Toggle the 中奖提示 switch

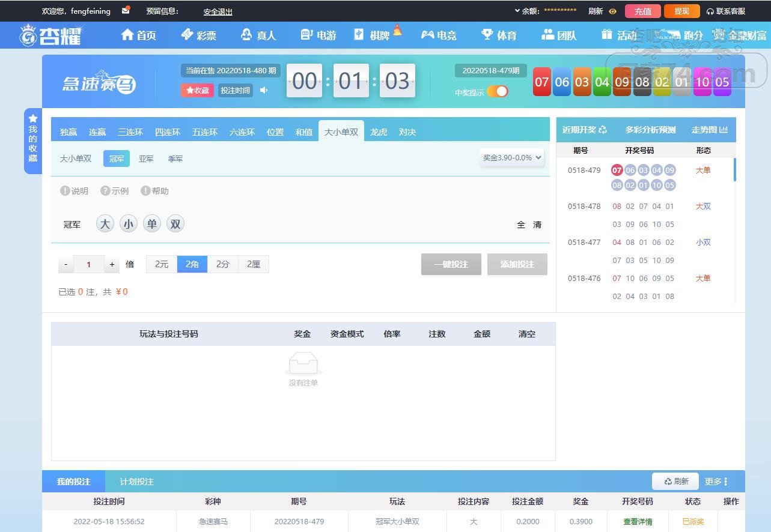point(497,91)
